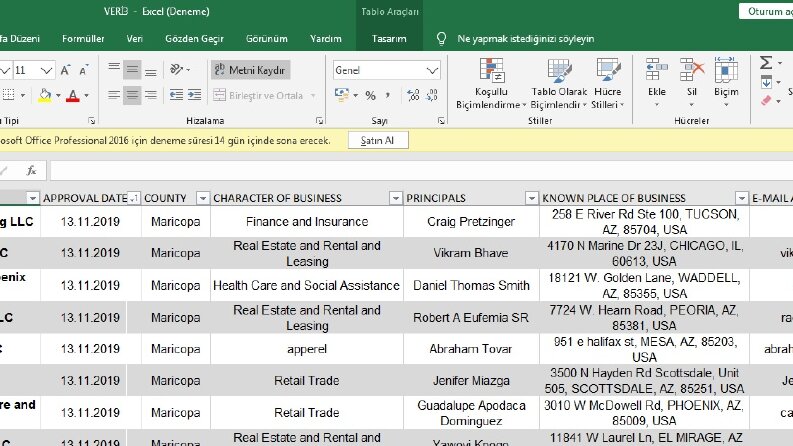793x446 pixels.
Task: Click inside the formula bar field
Action: coord(421,171)
